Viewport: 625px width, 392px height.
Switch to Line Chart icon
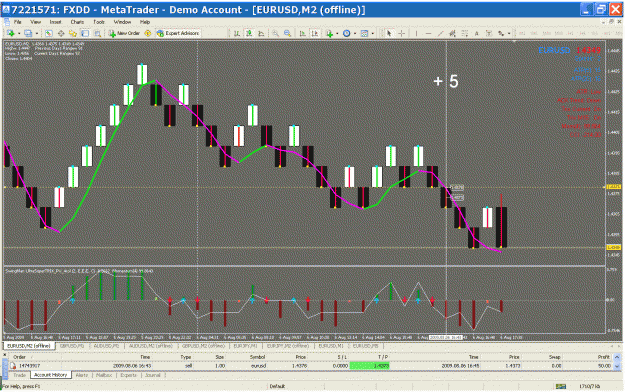(261, 33)
